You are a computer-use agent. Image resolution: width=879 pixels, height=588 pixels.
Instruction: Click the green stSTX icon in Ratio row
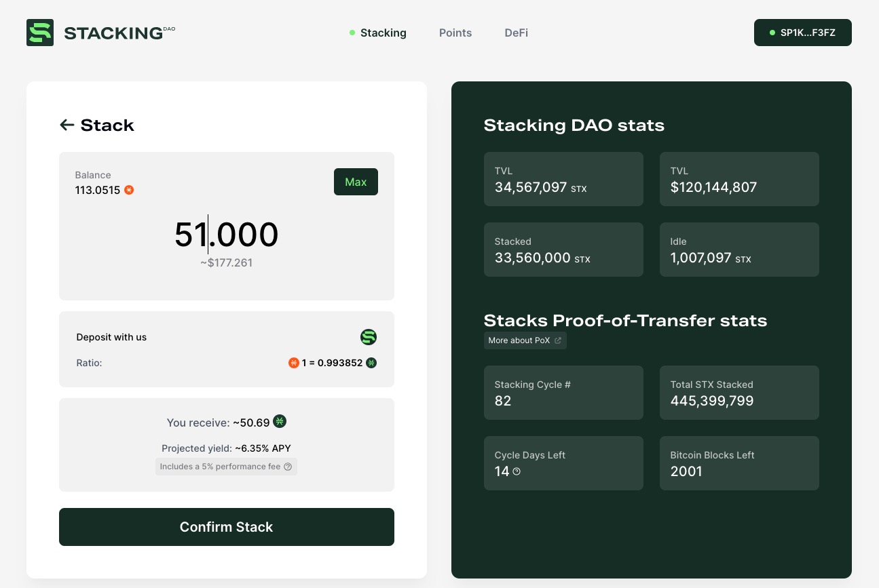click(x=371, y=363)
